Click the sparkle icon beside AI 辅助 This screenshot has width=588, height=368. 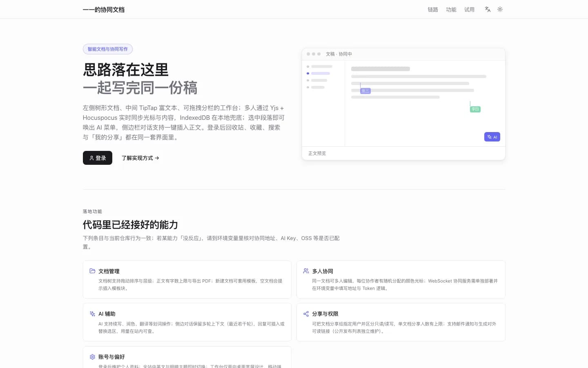92,314
